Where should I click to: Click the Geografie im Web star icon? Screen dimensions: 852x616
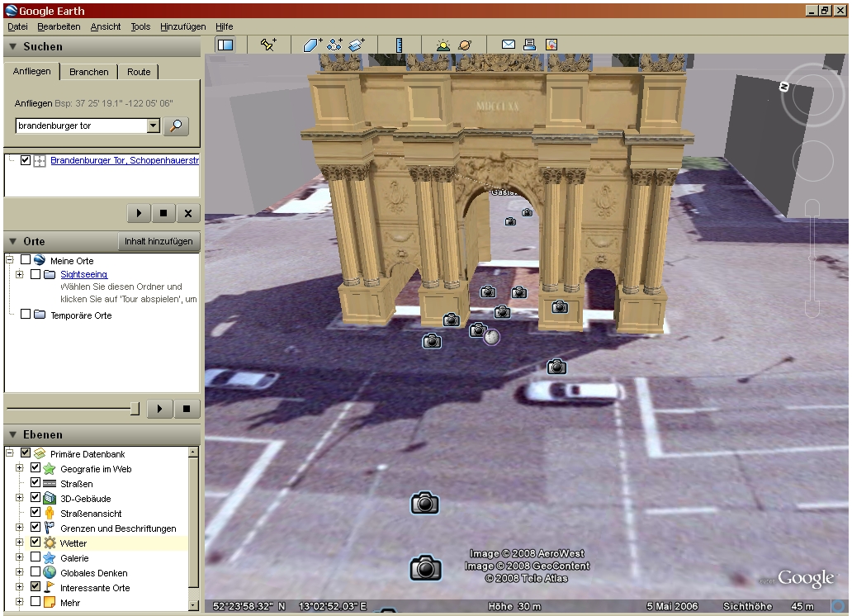(50, 469)
